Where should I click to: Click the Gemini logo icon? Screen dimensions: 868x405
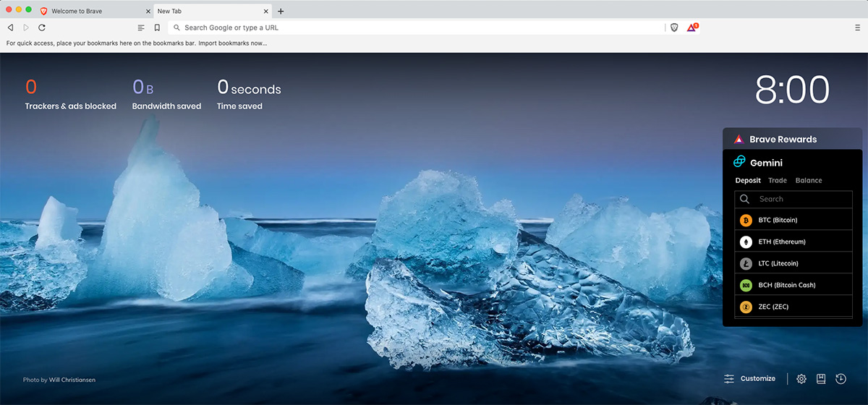(739, 162)
